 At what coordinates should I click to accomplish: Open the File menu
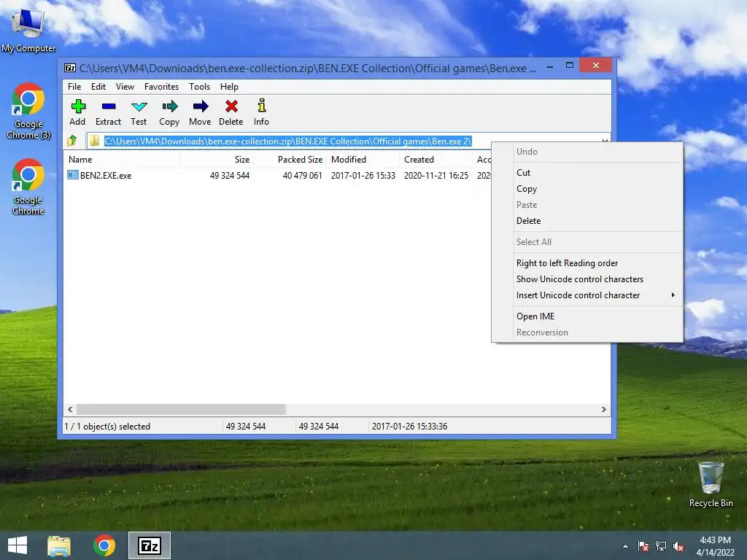[74, 87]
